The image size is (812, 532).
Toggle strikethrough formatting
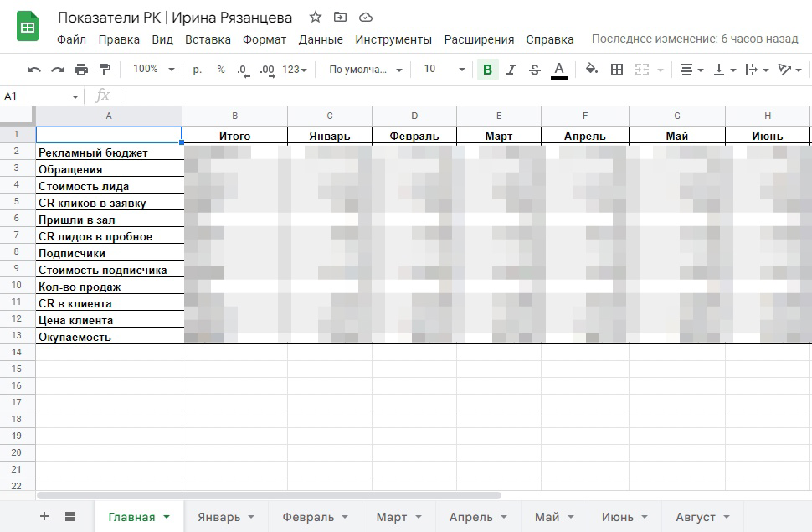535,70
